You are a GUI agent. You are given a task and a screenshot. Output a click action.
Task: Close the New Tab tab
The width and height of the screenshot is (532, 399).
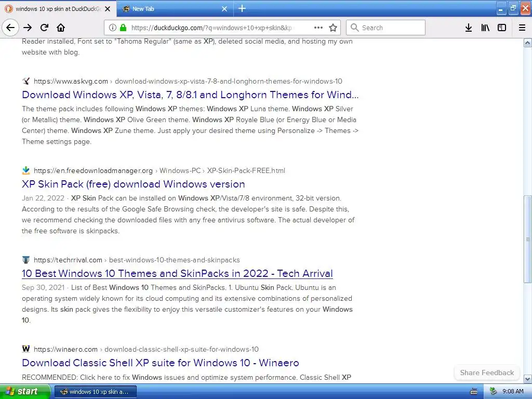tap(224, 9)
